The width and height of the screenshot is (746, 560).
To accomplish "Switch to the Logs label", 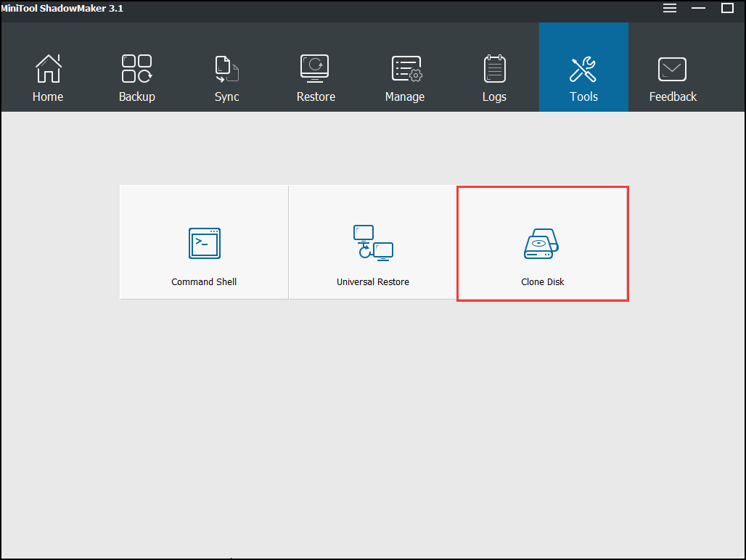I will coord(494,97).
